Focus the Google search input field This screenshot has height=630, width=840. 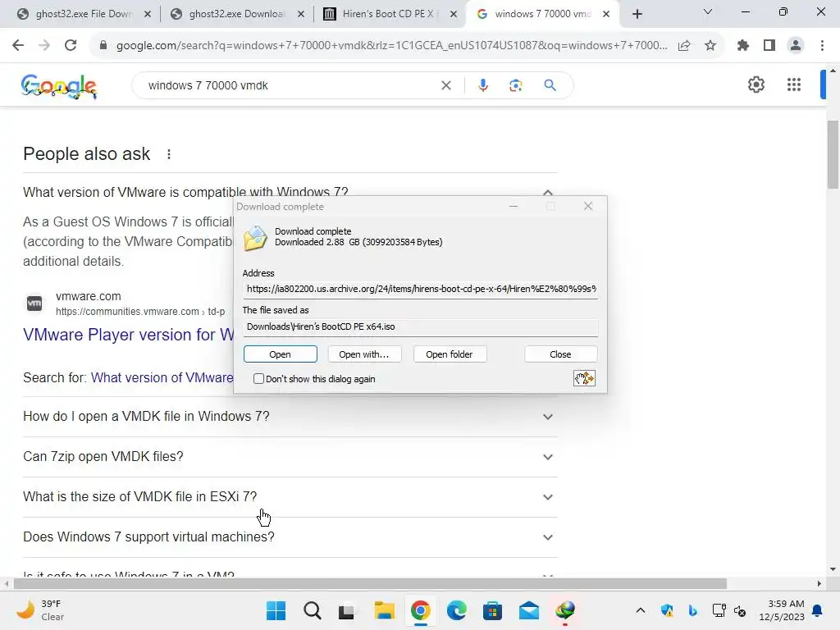coord(290,85)
